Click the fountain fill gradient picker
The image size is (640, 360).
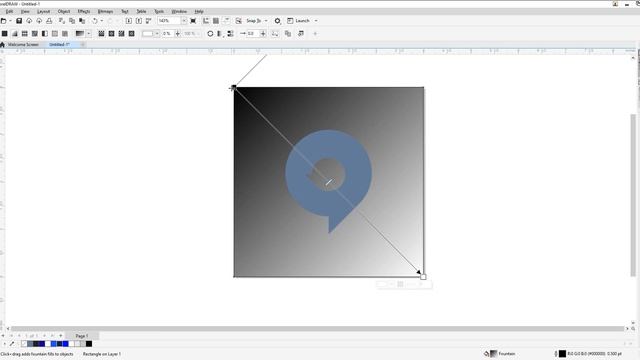80,33
